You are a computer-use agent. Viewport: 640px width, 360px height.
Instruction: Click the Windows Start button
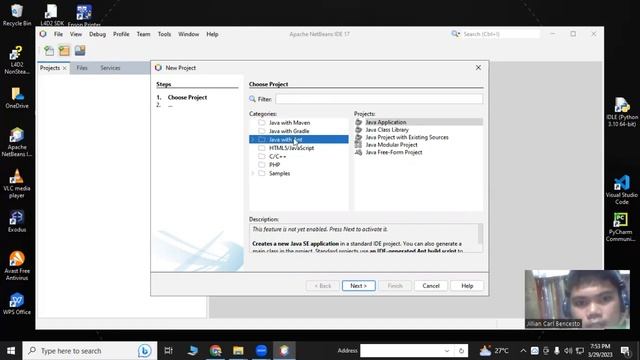coord(11,351)
